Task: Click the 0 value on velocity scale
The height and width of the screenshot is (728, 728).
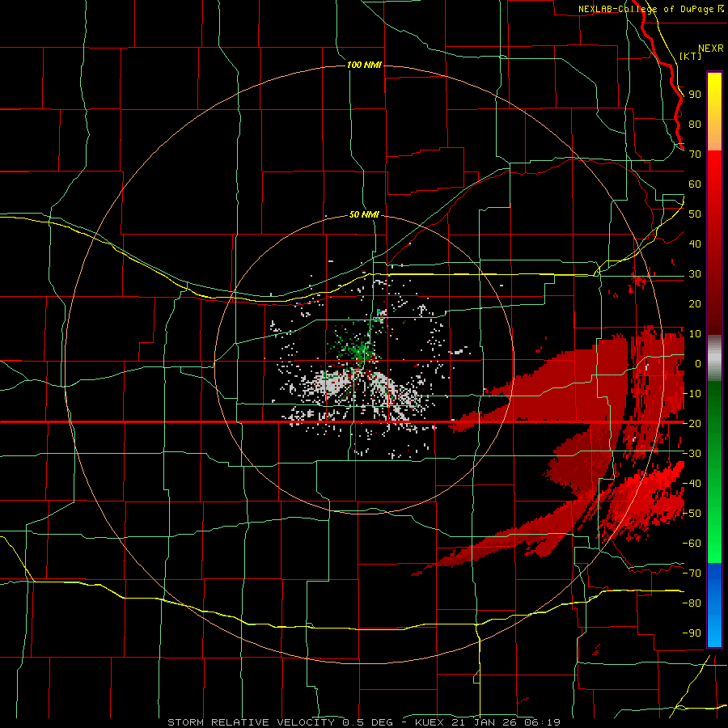Action: (x=698, y=364)
